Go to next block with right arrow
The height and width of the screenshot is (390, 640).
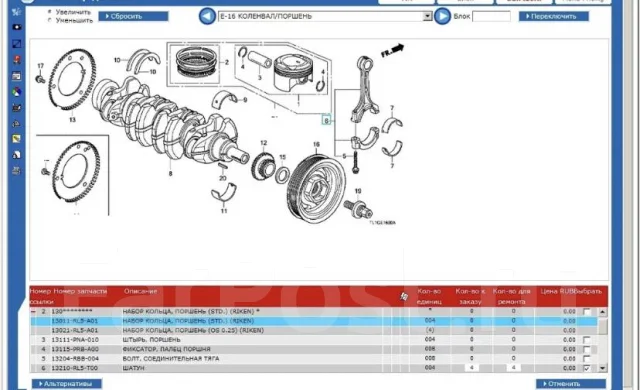coord(442,16)
